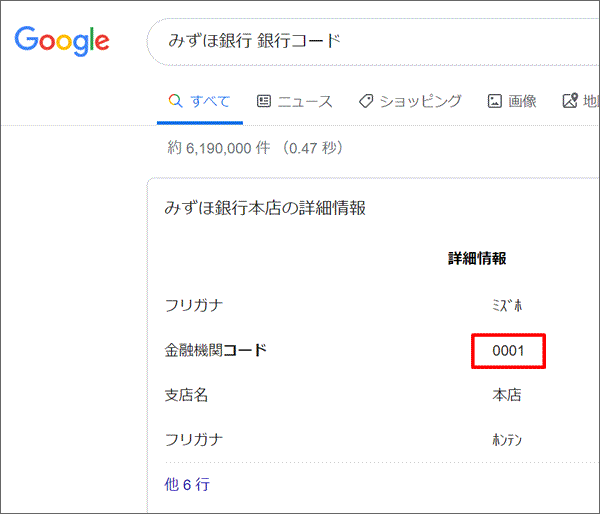Click the ミズホ furigana value
This screenshot has height=514, width=600.
tap(507, 305)
